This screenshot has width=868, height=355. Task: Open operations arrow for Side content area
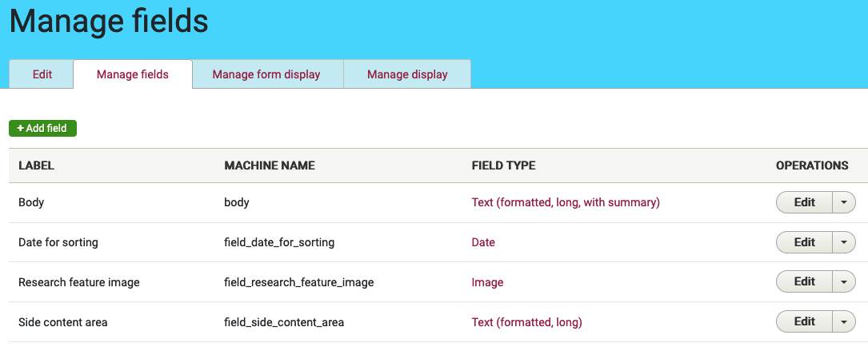pos(844,322)
